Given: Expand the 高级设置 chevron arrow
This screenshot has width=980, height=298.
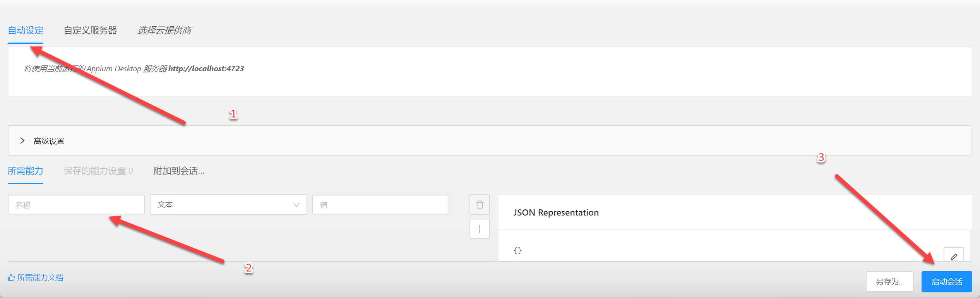Looking at the screenshot, I should pos(22,141).
